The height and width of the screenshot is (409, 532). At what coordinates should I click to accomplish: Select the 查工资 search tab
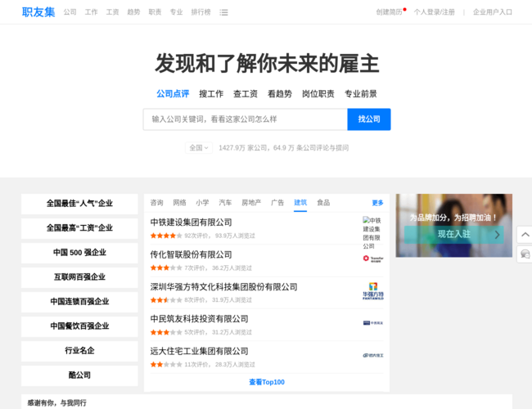coord(246,94)
